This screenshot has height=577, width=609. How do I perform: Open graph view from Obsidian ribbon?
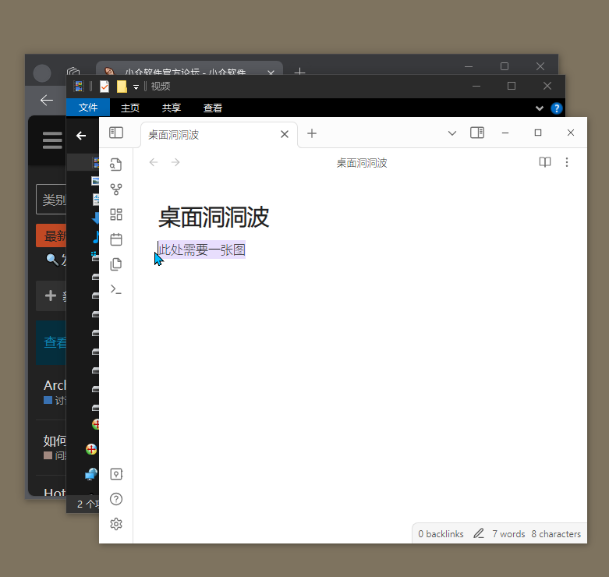point(116,189)
